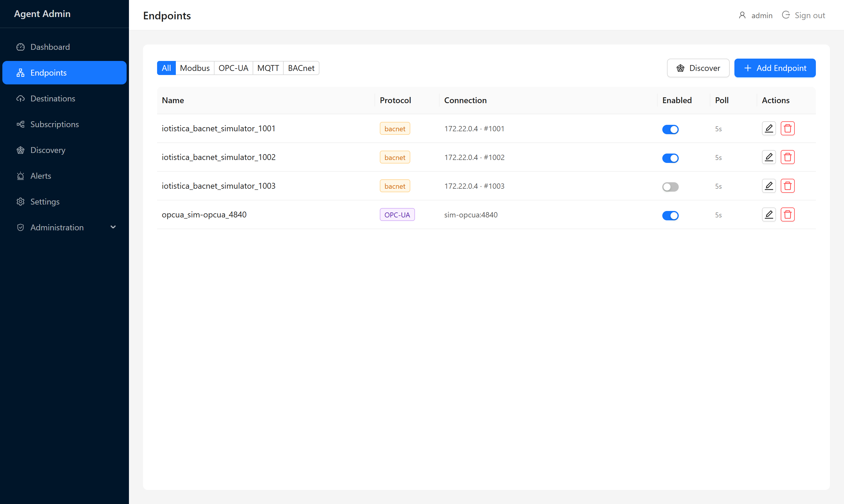The height and width of the screenshot is (504, 844).
Task: Edit iotistica_bacnet_simulator_1003 endpoint
Action: (x=769, y=186)
